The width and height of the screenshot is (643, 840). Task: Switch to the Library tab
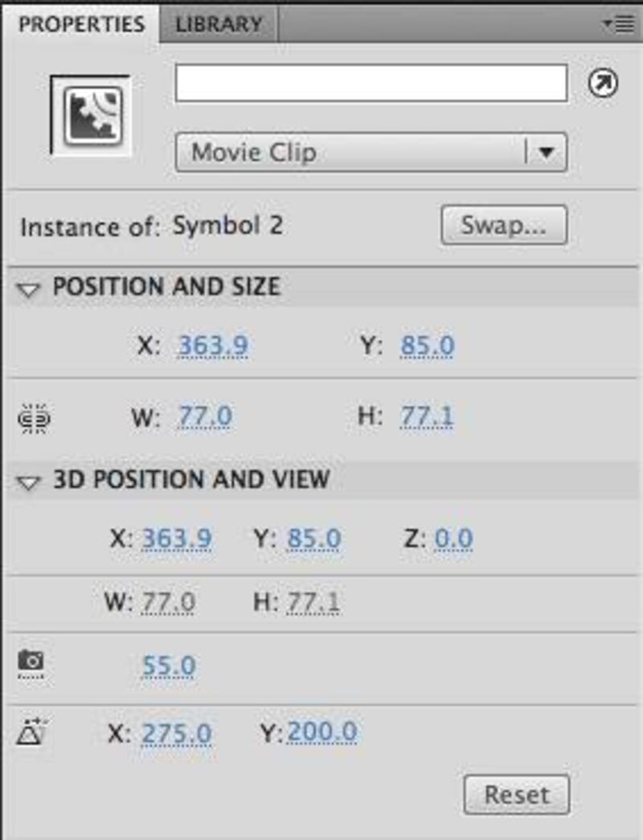pyautogui.click(x=219, y=24)
